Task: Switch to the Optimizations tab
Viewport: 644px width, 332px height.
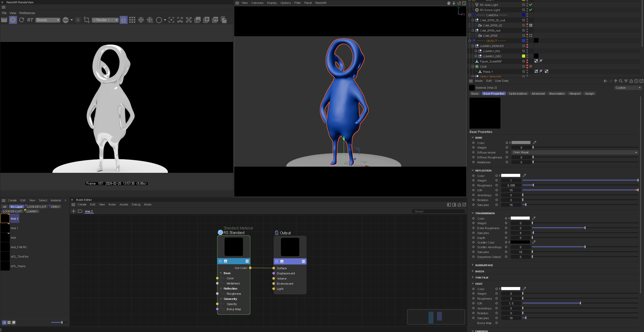Action: click(x=518, y=94)
